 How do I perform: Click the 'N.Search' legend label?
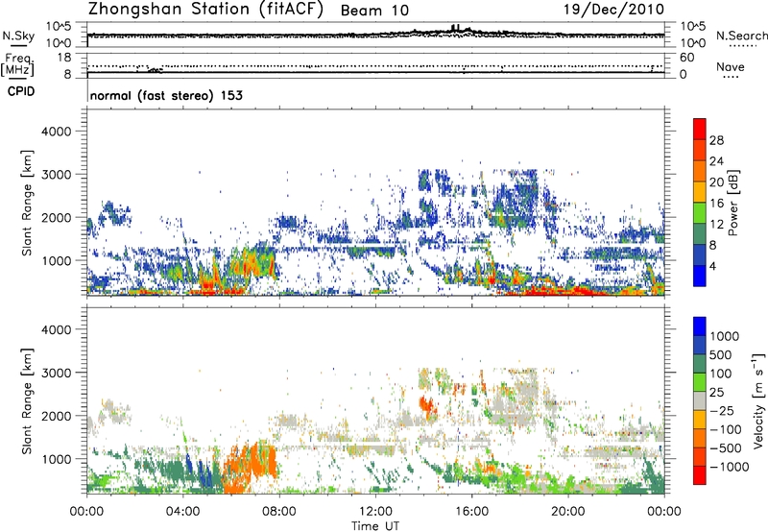[742, 36]
